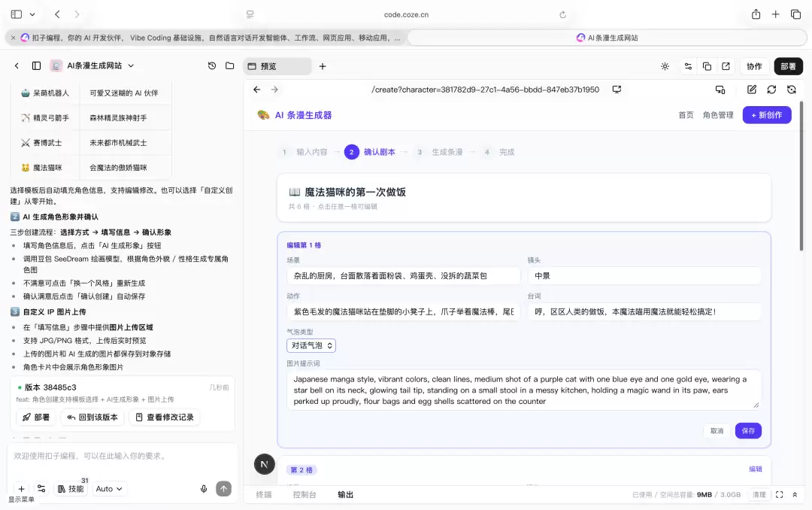Add a new tab next to 预览
812x510 pixels.
pos(323,66)
